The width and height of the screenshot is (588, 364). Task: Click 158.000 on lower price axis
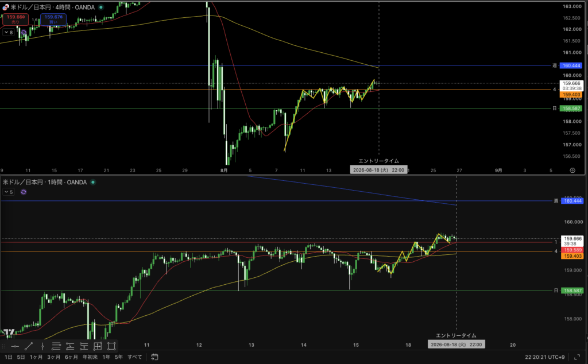573,319
